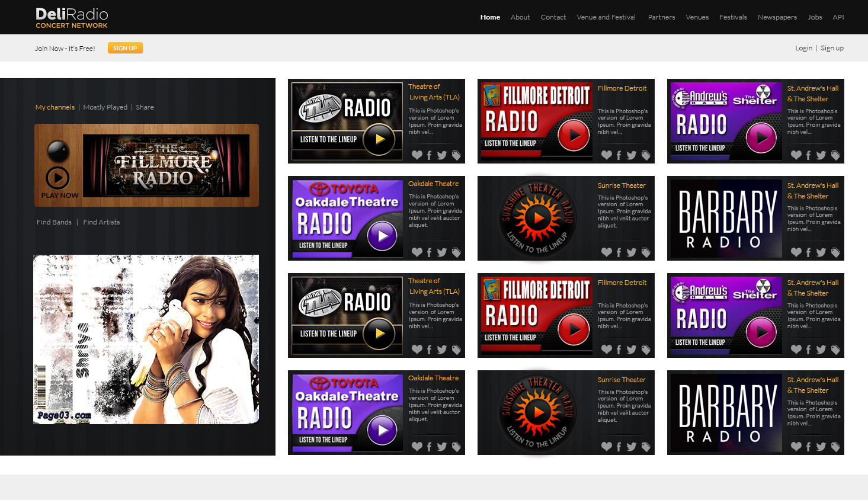Click the woman with dove promotional image
Viewport: 868px width, 500px height.
(x=146, y=339)
